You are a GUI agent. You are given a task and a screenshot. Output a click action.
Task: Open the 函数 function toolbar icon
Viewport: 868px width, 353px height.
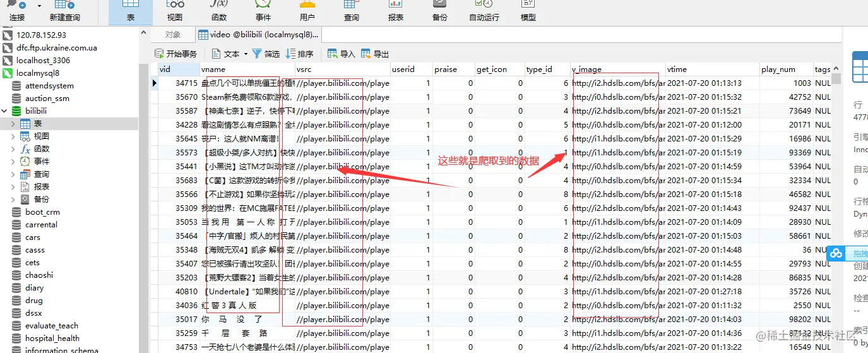point(219,11)
